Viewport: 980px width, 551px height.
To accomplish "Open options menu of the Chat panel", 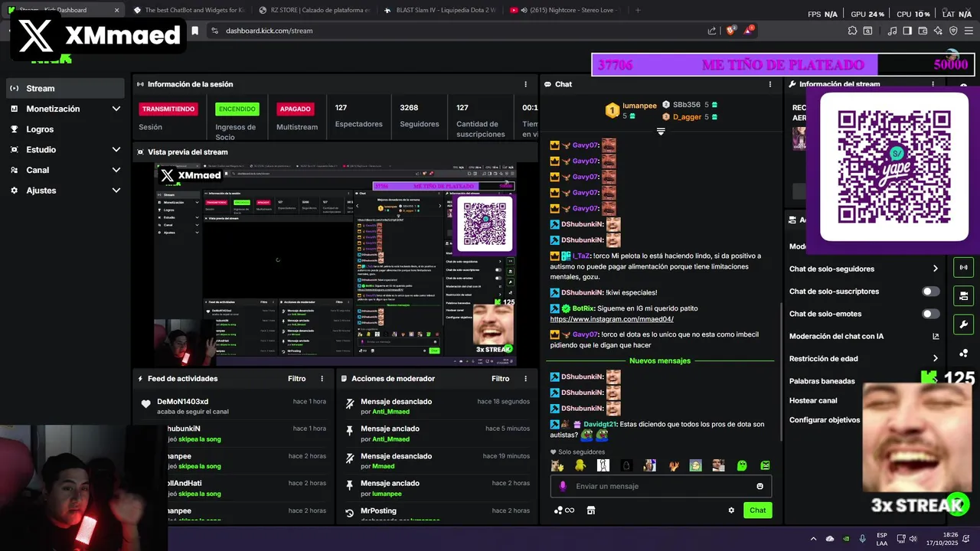I will pyautogui.click(x=769, y=84).
